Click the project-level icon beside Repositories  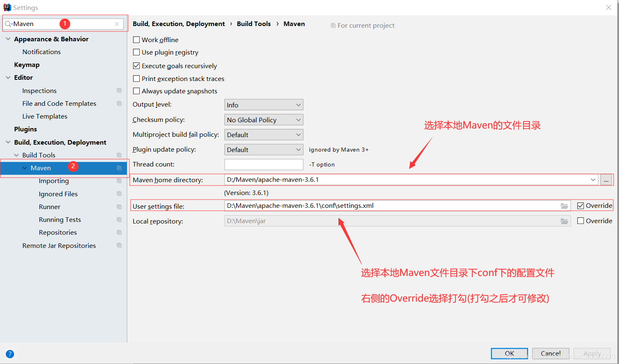[x=119, y=232]
